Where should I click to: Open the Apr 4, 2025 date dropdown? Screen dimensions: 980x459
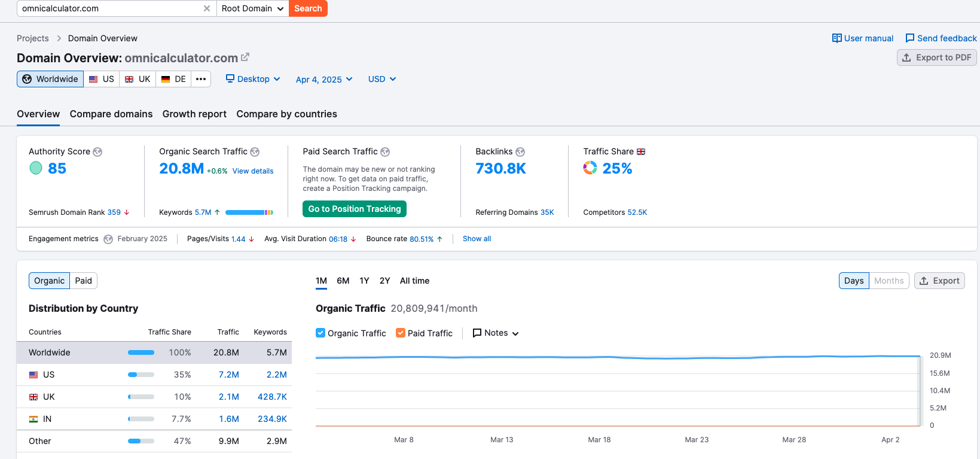pyautogui.click(x=324, y=79)
